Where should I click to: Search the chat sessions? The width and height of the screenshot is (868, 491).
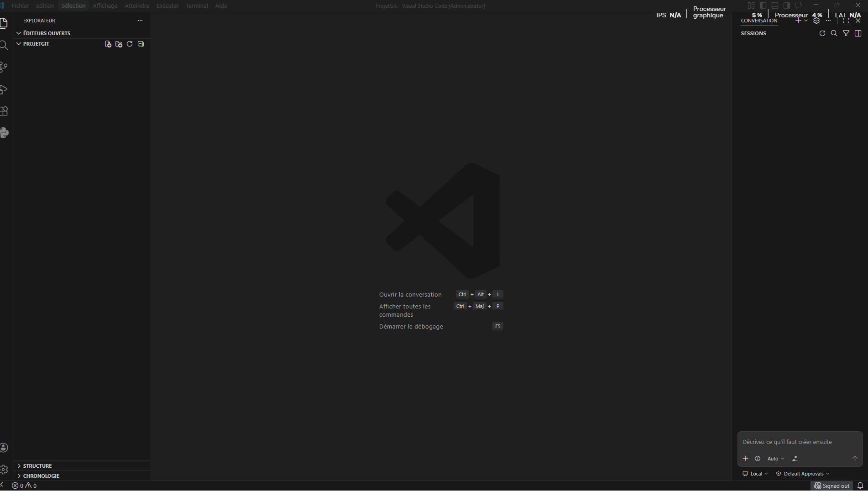click(834, 33)
